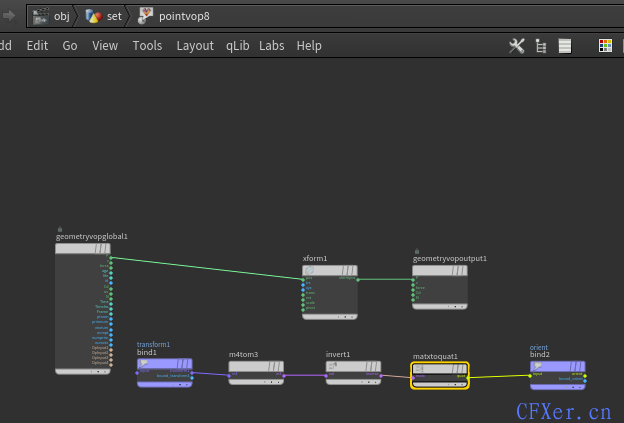Collapse geometryvopglobal1 node via bottom bar

(83, 371)
